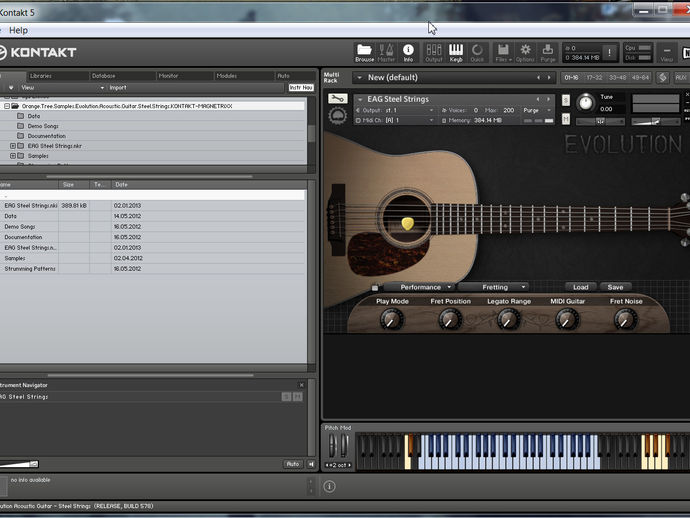
Task: Switch to the Modules tab
Action: point(227,76)
